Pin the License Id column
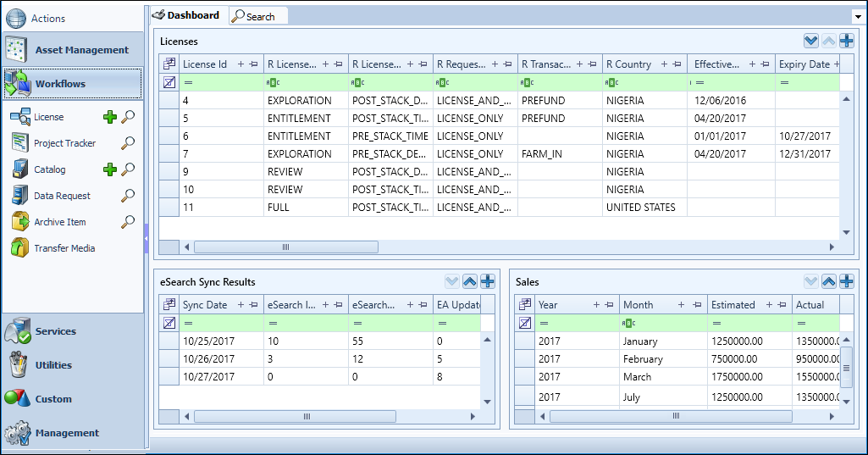Image resolution: width=868 pixels, height=455 pixels. pyautogui.click(x=253, y=64)
